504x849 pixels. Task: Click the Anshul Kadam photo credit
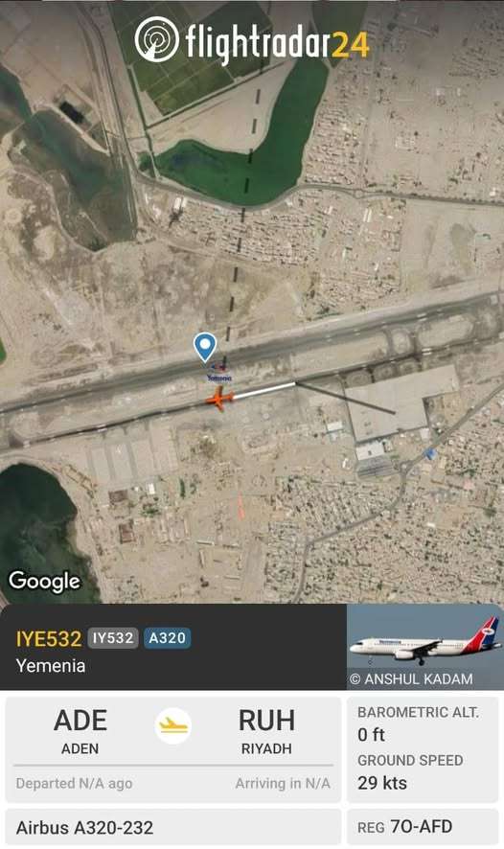point(411,679)
